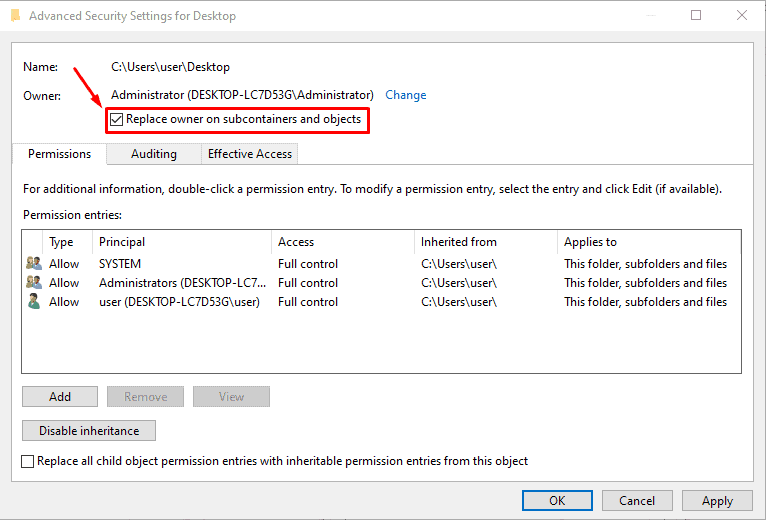Click the Access column header
The width and height of the screenshot is (766, 520).
[343, 242]
